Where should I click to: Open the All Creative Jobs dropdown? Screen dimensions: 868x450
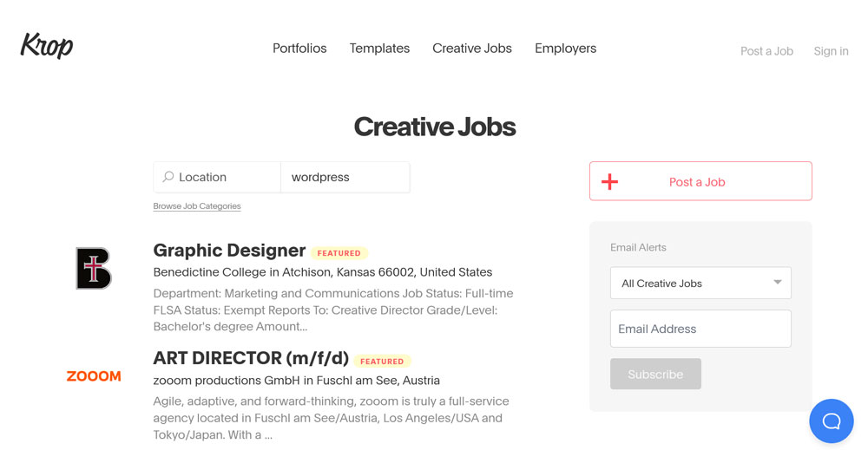coord(700,284)
